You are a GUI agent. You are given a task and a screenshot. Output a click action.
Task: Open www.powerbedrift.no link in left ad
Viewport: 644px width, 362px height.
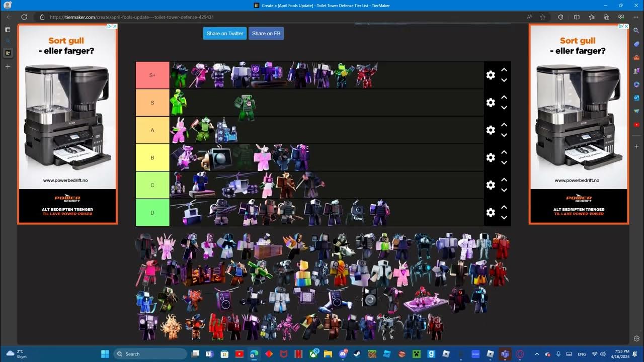[65, 180]
